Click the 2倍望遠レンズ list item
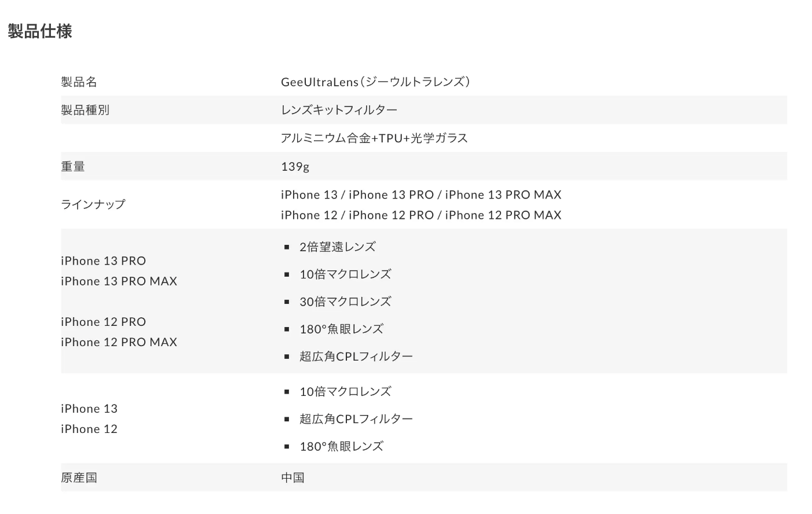 coord(338,247)
